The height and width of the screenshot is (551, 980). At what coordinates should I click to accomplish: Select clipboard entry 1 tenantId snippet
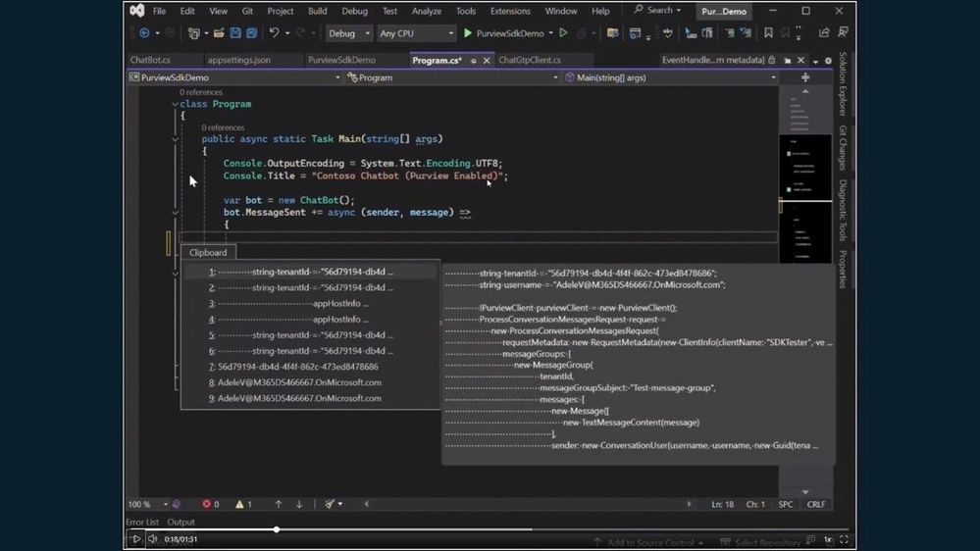[x=310, y=272]
